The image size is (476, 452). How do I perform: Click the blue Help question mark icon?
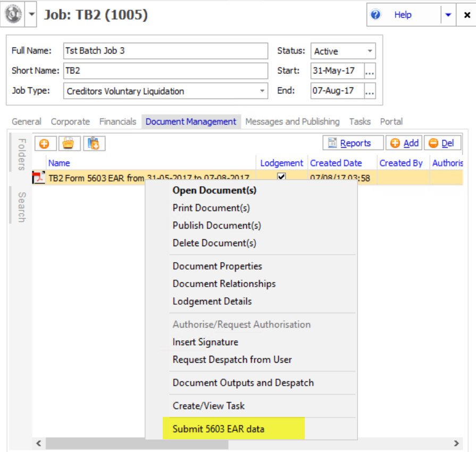pyautogui.click(x=375, y=14)
